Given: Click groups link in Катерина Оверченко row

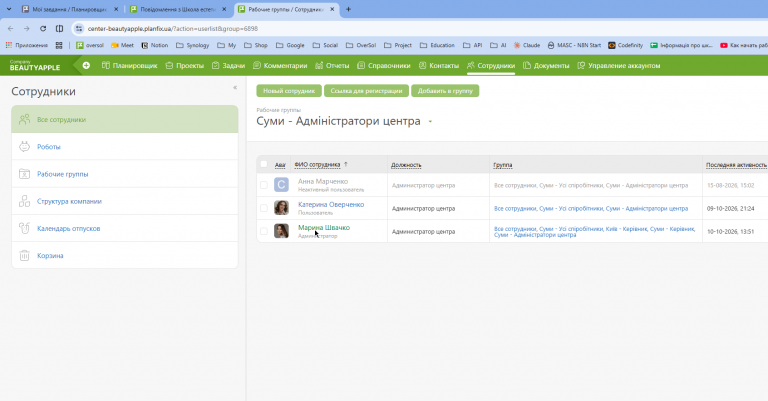Looking at the screenshot, I should [591, 209].
